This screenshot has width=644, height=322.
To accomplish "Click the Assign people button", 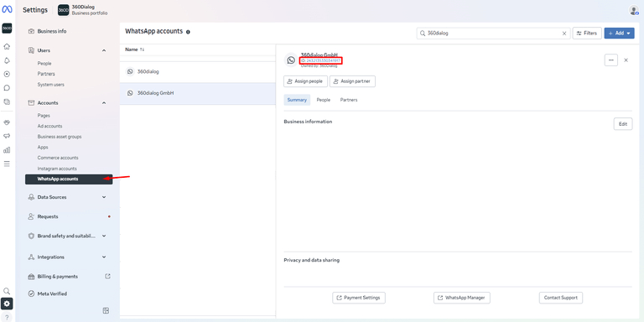I will tap(305, 81).
